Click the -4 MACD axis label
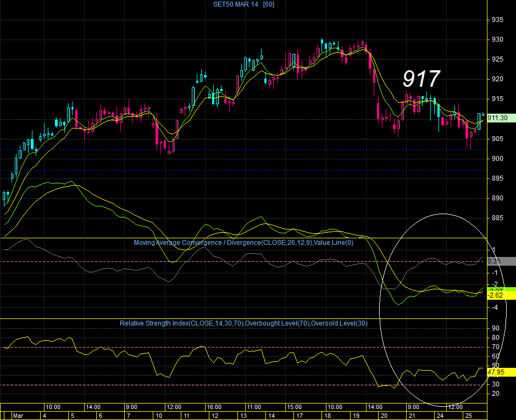This screenshot has width=516, height=420. 495,307
